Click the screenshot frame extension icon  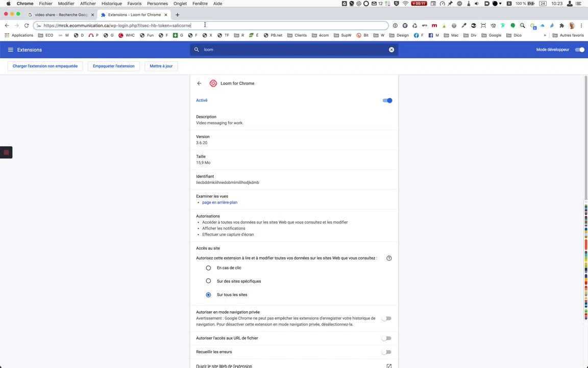tap(483, 26)
